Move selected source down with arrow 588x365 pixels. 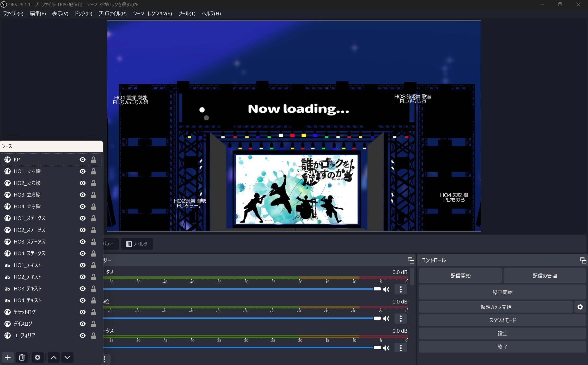pos(67,357)
